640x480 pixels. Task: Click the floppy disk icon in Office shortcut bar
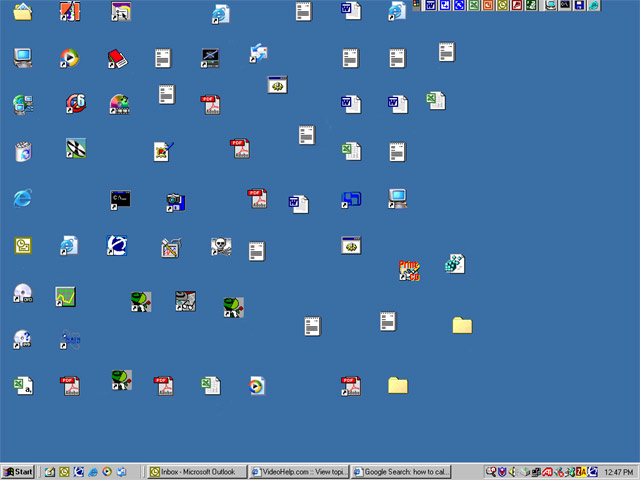tap(579, 5)
